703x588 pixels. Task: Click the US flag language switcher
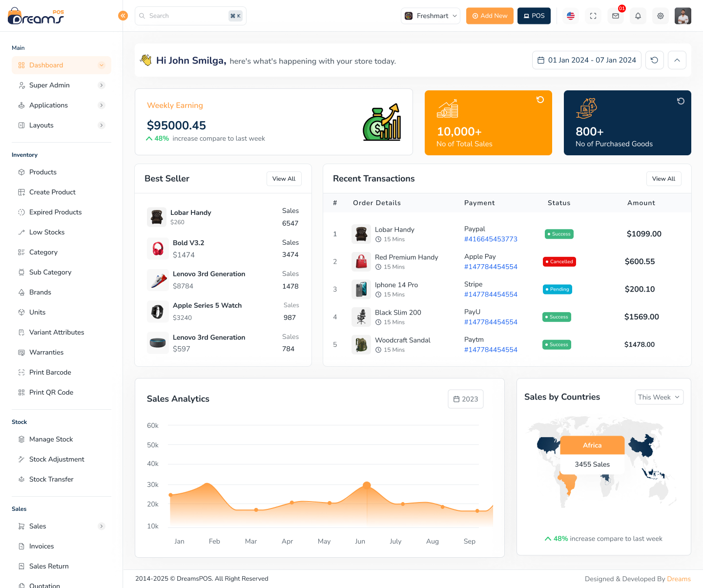570,16
